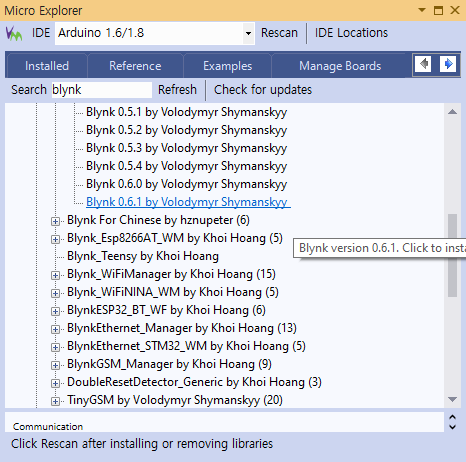Expand Blynk For Chinese by hznupeter

(x=55, y=221)
